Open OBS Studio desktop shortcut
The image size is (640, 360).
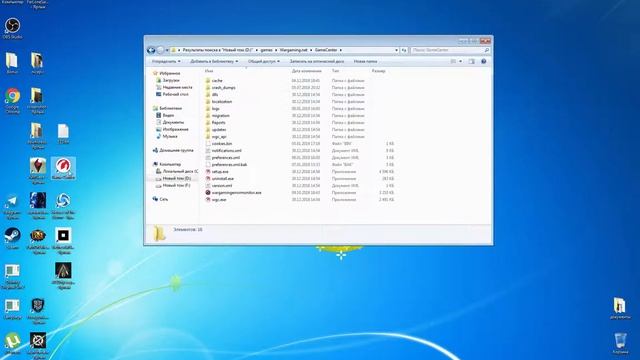click(12, 28)
